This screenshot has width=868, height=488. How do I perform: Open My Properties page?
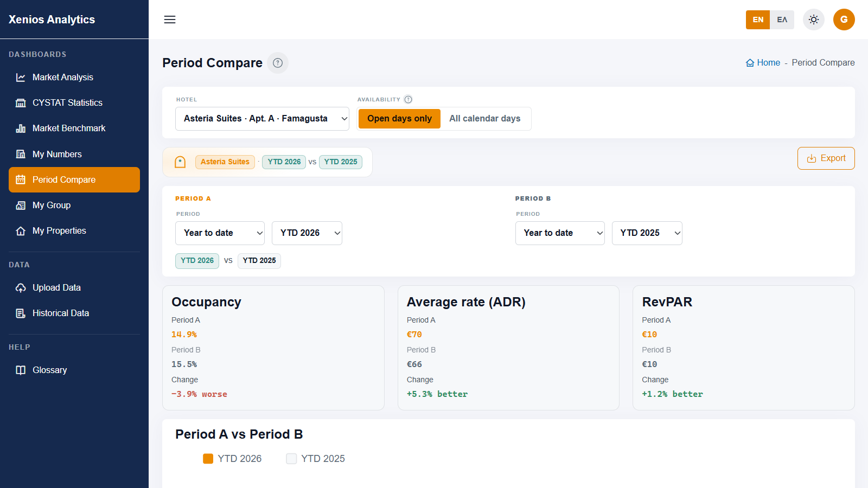74,231
